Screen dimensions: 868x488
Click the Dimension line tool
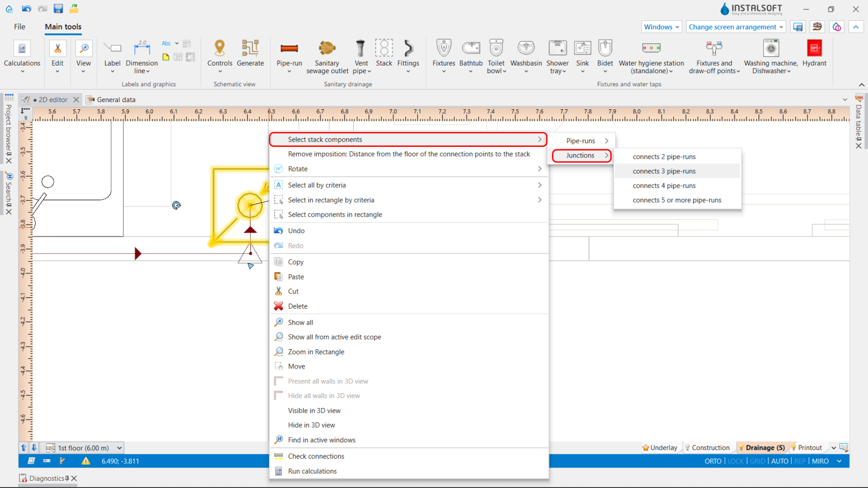click(x=142, y=49)
